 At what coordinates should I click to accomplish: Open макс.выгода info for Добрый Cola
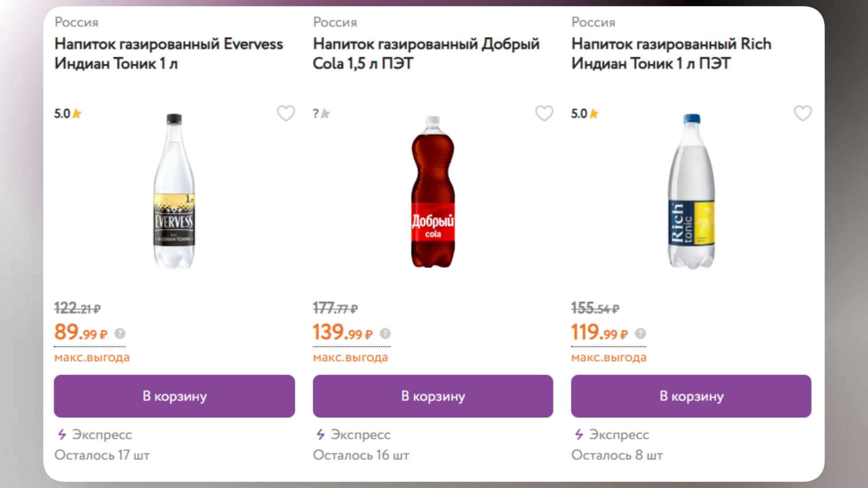tap(350, 357)
